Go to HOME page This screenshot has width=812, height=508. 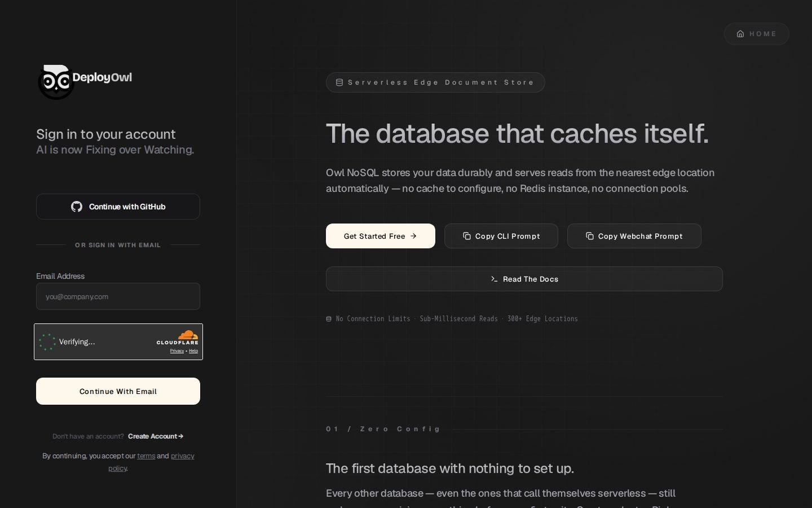pos(756,34)
